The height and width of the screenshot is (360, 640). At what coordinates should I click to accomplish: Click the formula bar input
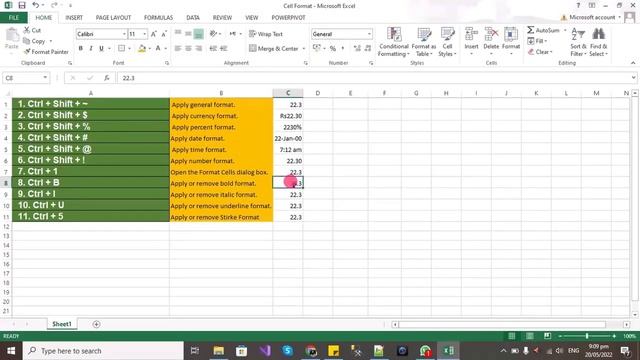[373, 78]
